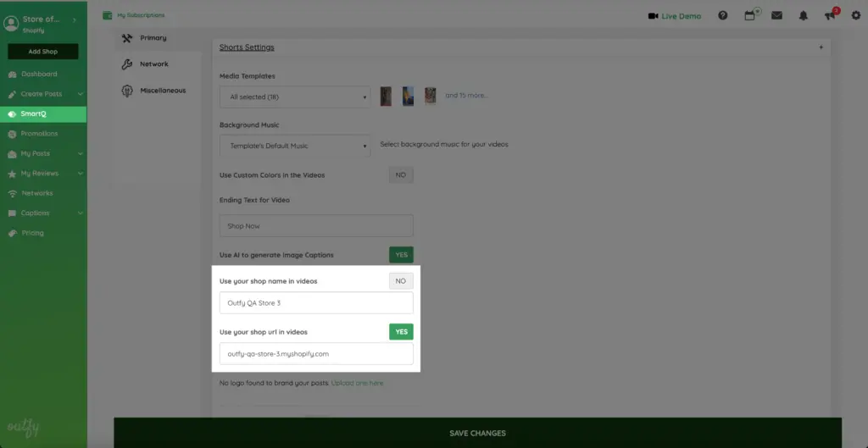Open the mail envelope icon
The width and height of the screenshot is (868, 448).
point(776,15)
